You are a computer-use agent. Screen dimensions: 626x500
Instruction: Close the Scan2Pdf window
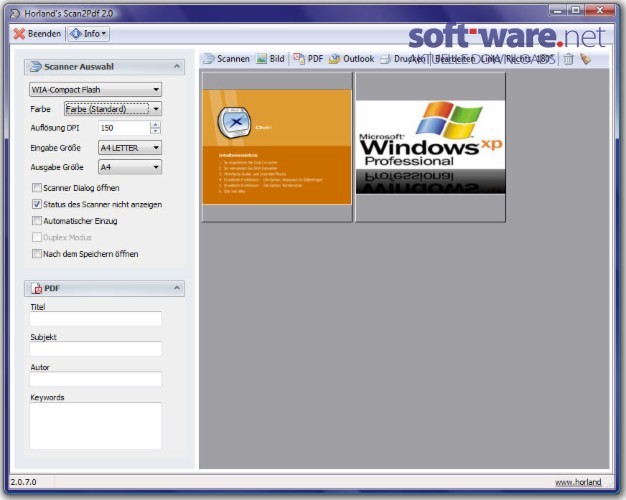click(600, 10)
